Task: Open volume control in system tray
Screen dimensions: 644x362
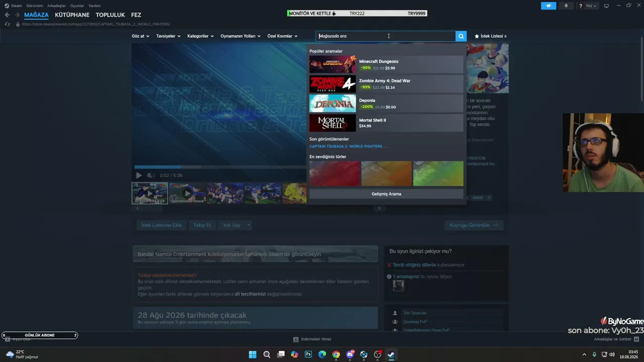Action: coord(612,354)
